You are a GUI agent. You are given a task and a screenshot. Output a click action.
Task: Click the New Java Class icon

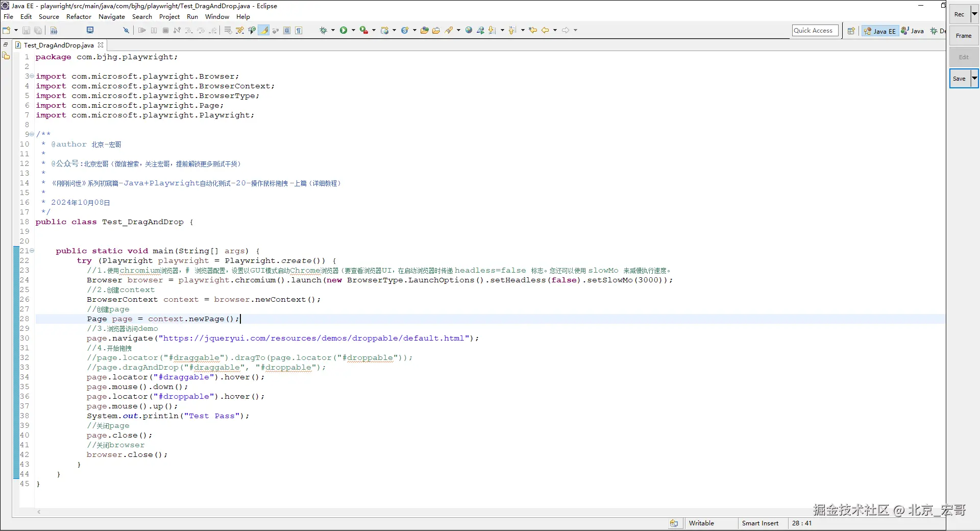coord(404,31)
